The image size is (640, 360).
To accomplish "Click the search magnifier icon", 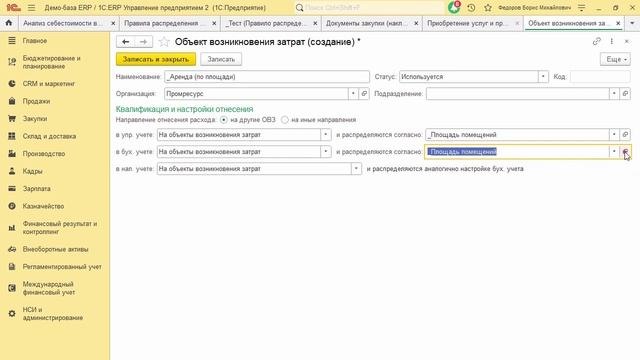I will click(x=299, y=8).
